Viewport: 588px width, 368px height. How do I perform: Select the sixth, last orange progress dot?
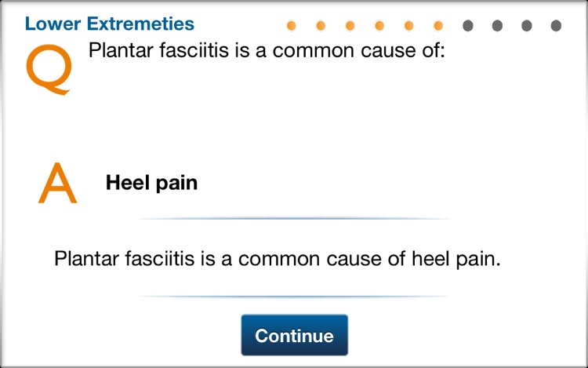click(x=438, y=26)
